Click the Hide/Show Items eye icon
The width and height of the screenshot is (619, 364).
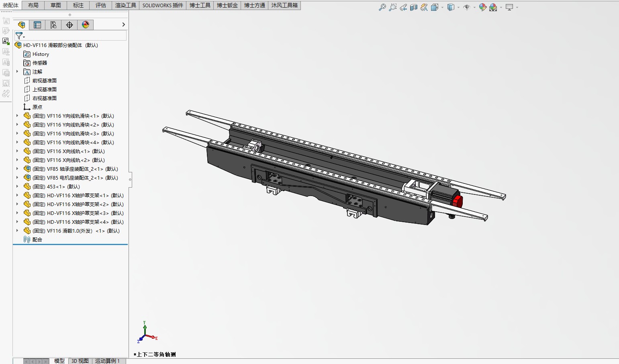[466, 7]
